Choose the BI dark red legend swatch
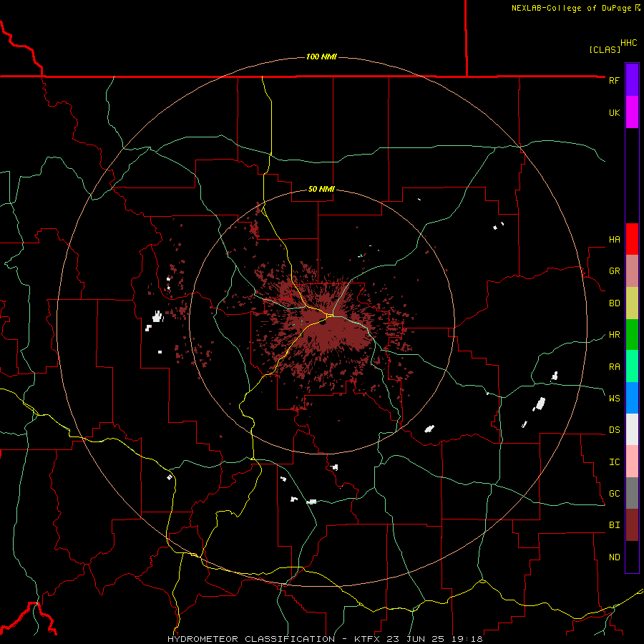Image resolution: width=644 pixels, height=644 pixels. point(632,525)
